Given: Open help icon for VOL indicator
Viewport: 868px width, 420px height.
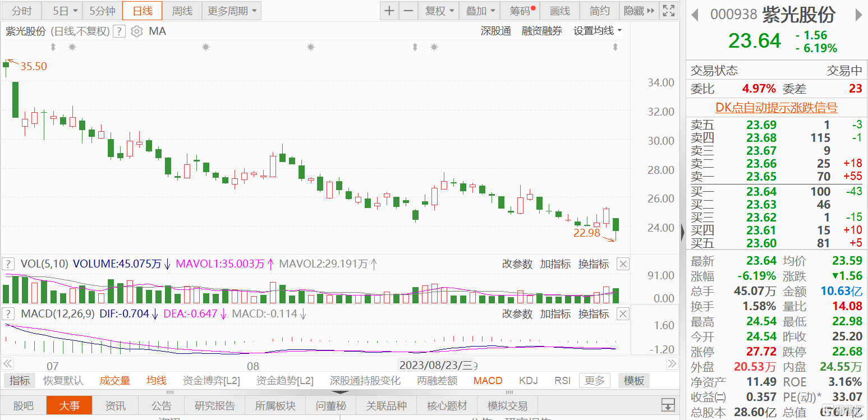Looking at the screenshot, I should click(x=8, y=264).
